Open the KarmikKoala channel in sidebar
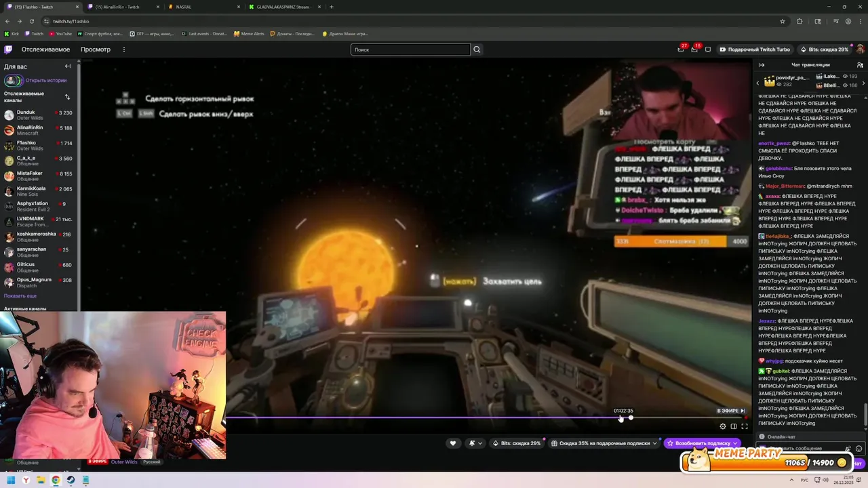Image resolution: width=868 pixels, height=488 pixels. click(x=38, y=191)
